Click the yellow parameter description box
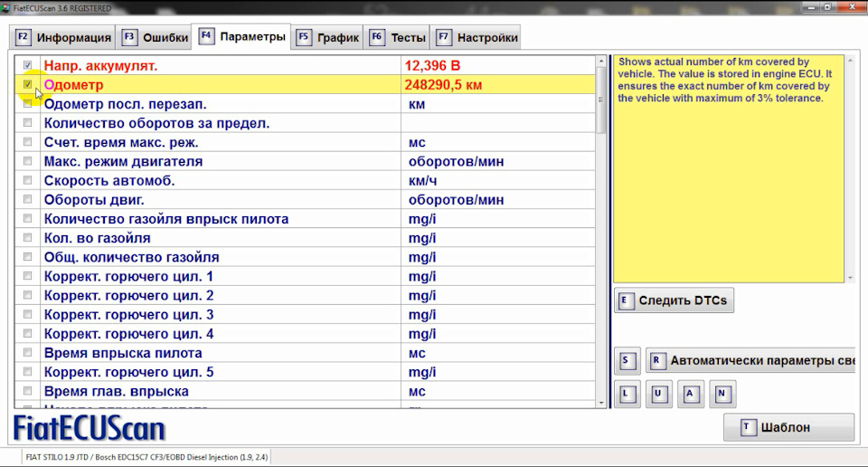This screenshot has height=467, width=868. (x=729, y=168)
